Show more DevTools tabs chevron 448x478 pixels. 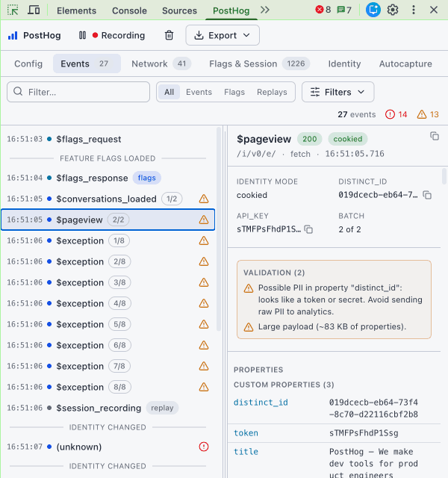tap(265, 10)
